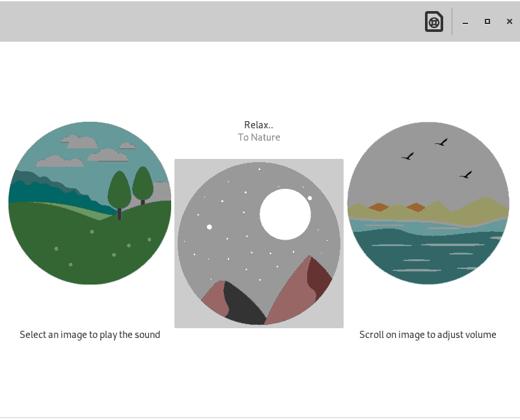
Task: Click "Select an image to play the sound" label
Action: pos(90,335)
